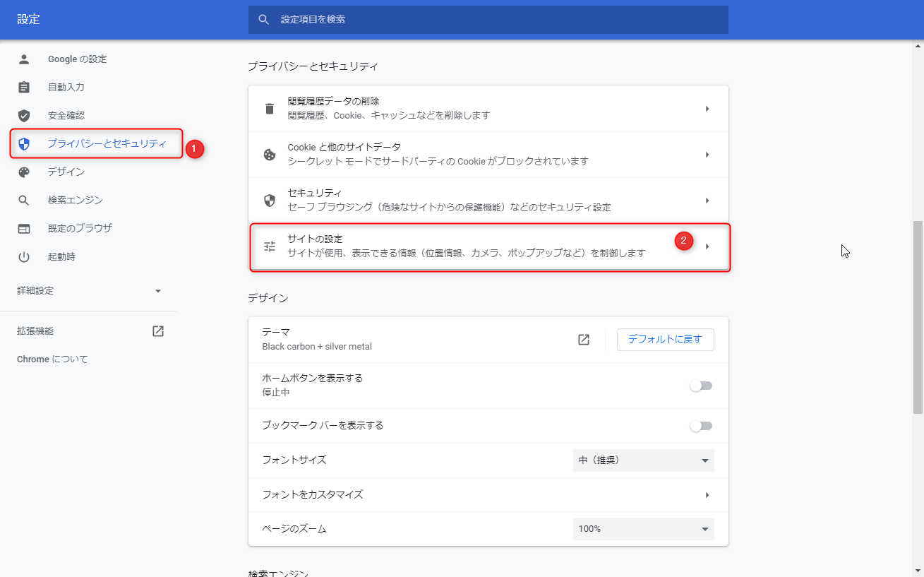Expand arrow for Cookie と他のサイトデータ

(x=707, y=155)
